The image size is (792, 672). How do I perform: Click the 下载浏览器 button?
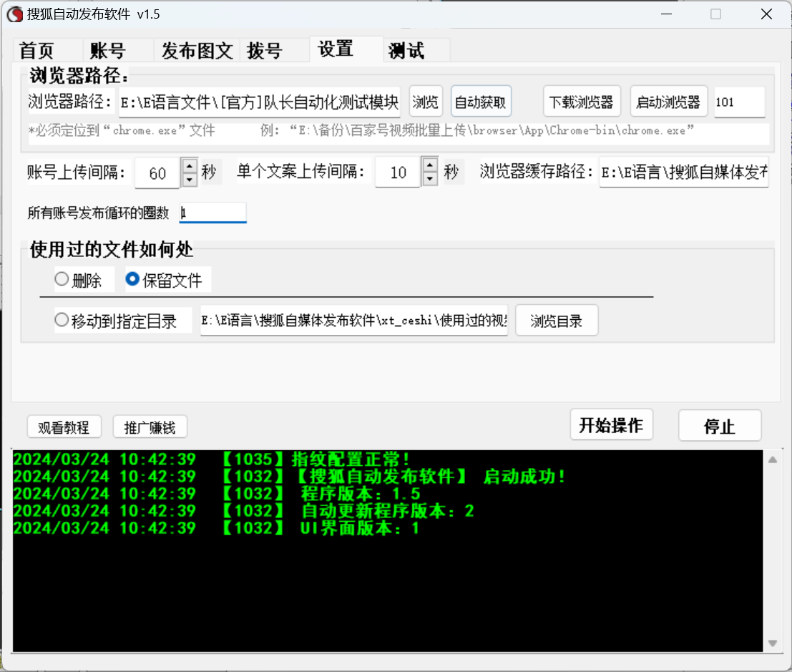click(x=581, y=102)
